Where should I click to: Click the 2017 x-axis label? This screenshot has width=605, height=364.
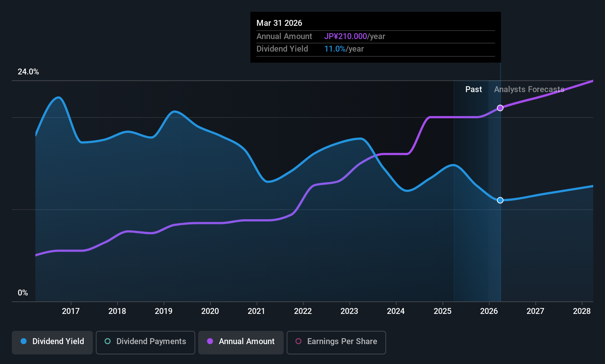pos(71,311)
